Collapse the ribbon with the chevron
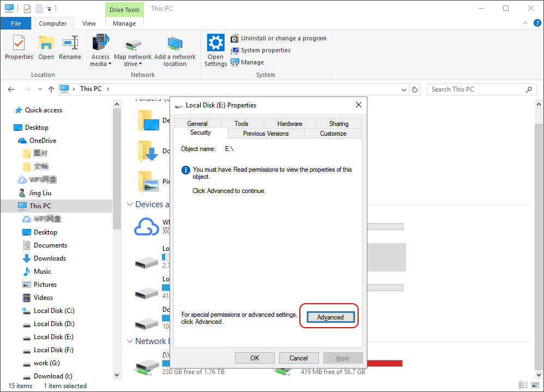The width and height of the screenshot is (544, 392). [x=525, y=23]
